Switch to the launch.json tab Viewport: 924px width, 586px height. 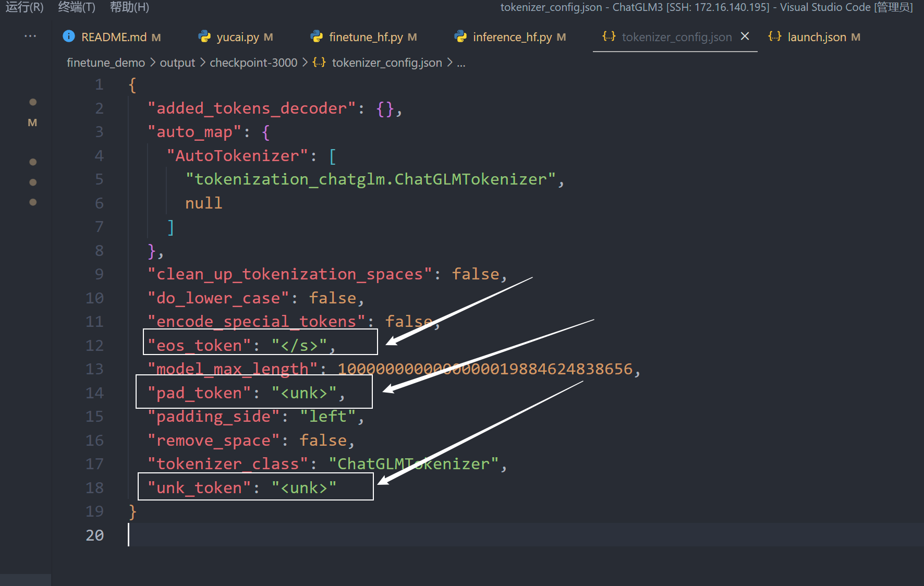(x=817, y=37)
